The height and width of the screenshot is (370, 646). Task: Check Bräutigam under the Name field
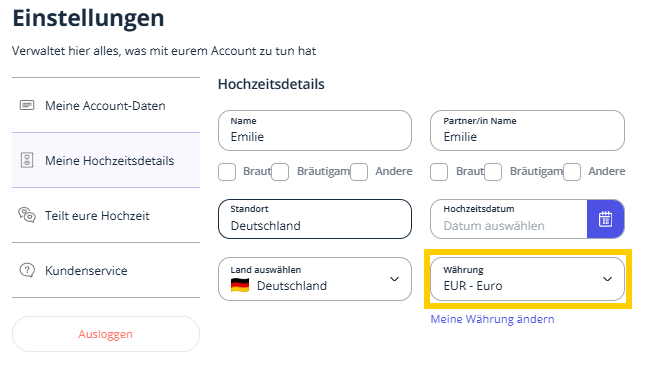pyautogui.click(x=280, y=172)
